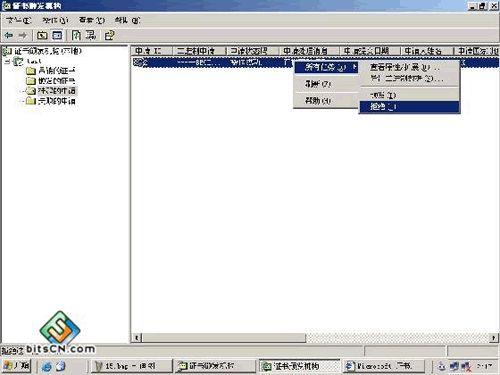Switch to the 15.bmp Paint taskbar window
500x375 pixels.
coord(131,366)
